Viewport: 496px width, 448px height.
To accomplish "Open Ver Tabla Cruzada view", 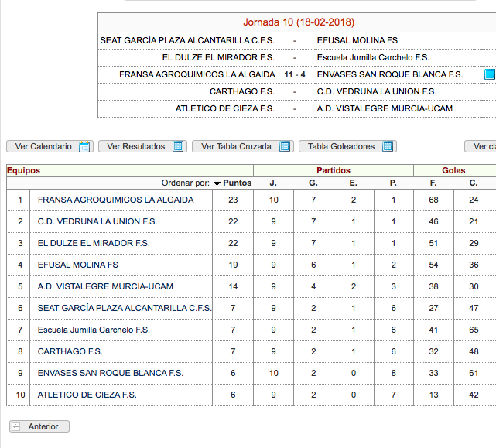I will pos(242,146).
